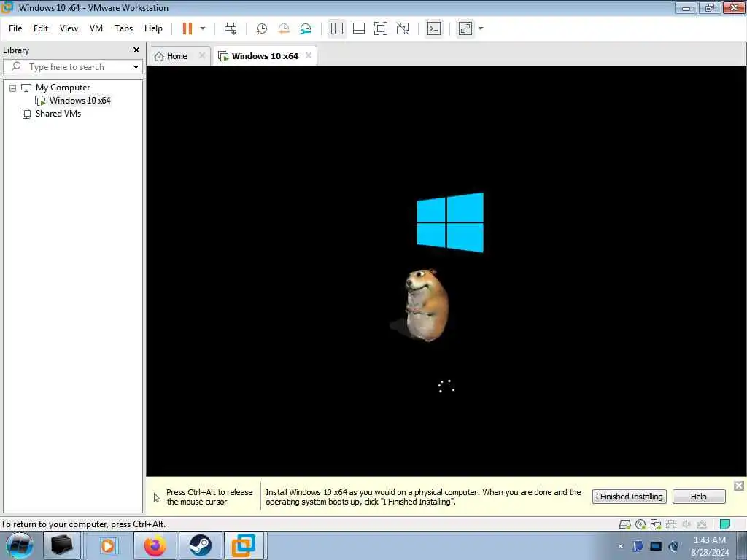Click the monitor display tray icon
The height and width of the screenshot is (560, 747).
(656, 546)
